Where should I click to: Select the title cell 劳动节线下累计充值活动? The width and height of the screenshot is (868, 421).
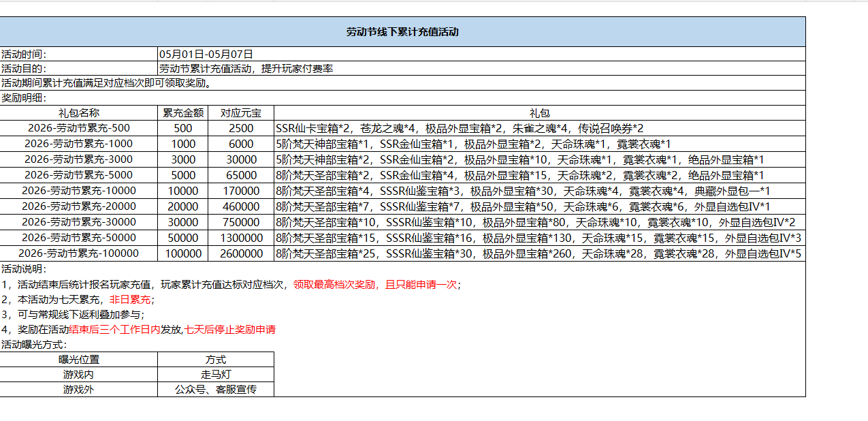pyautogui.click(x=402, y=32)
